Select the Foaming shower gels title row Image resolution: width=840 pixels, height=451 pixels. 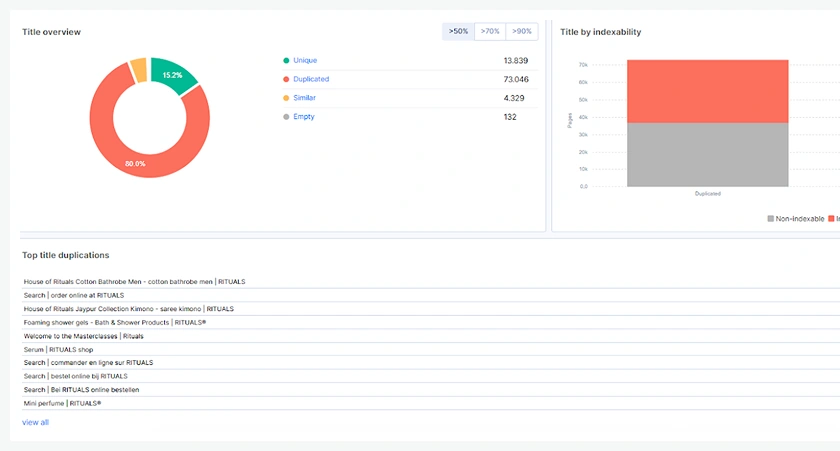(x=114, y=323)
